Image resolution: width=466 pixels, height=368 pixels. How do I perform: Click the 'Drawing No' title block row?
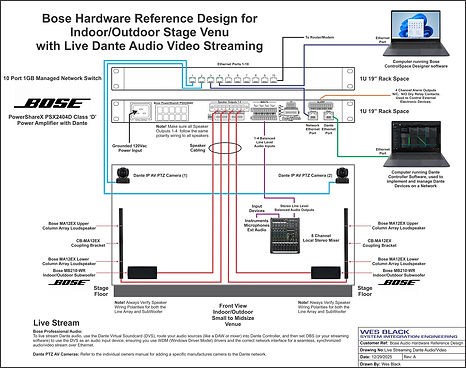tap(411, 350)
